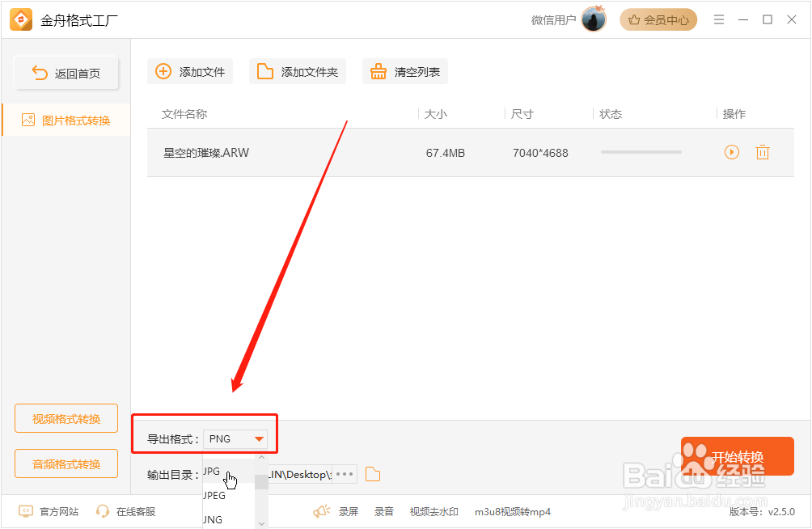Open the hamburger menu in title bar
Image resolution: width=812 pixels, height=529 pixels.
[719, 19]
